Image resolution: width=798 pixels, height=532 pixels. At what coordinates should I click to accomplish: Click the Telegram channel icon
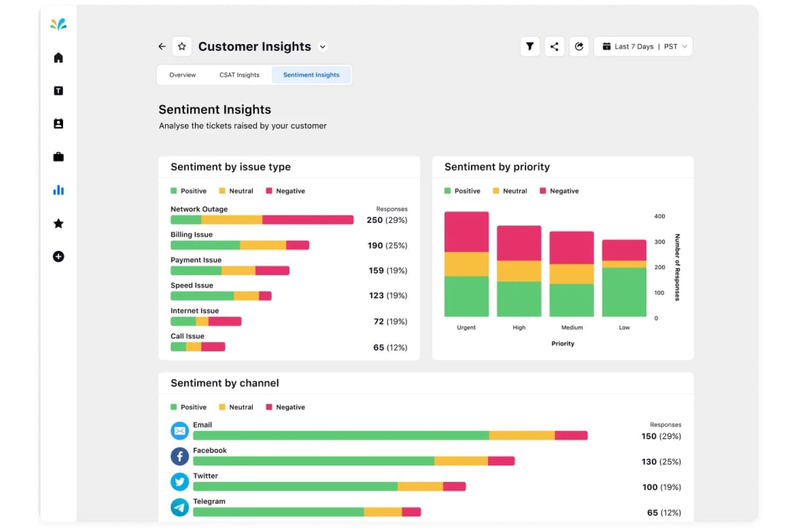180,507
